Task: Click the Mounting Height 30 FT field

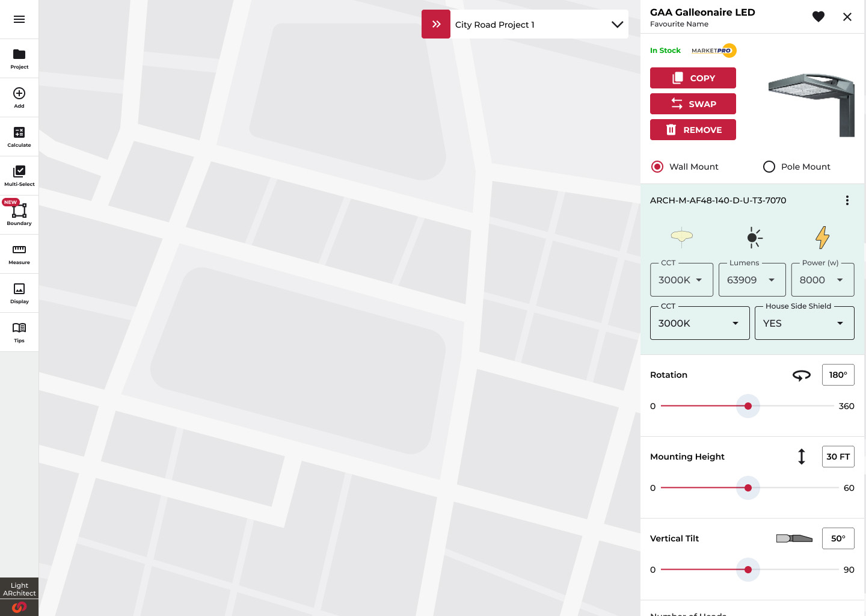Action: tap(838, 457)
